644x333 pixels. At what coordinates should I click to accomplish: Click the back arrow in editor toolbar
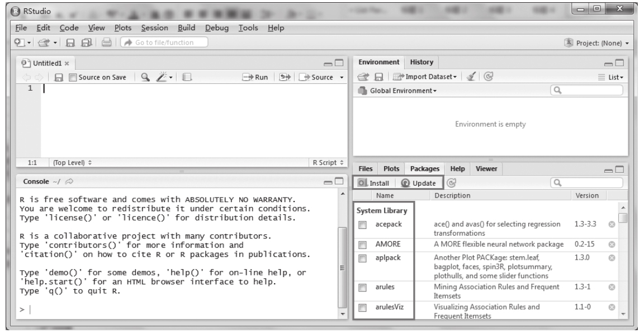(26, 77)
